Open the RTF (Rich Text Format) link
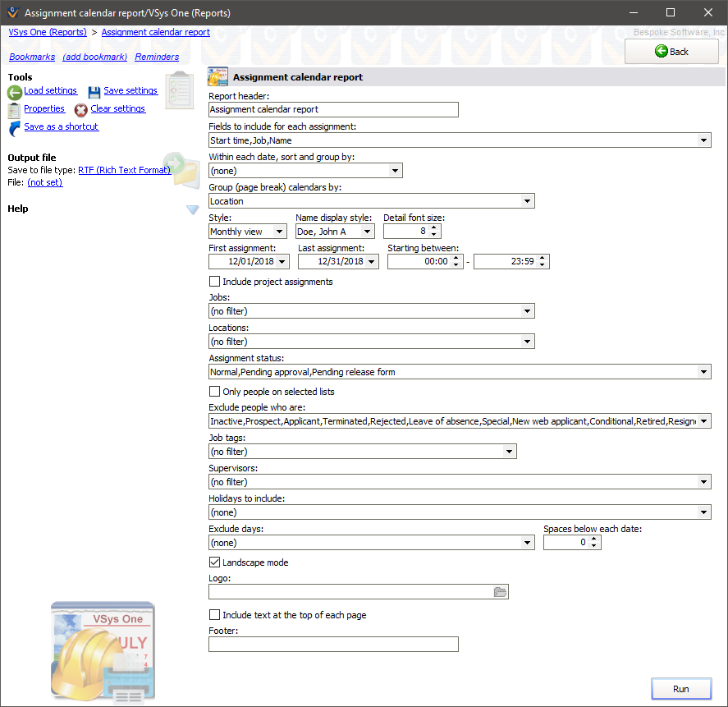The image size is (728, 707). tap(124, 170)
